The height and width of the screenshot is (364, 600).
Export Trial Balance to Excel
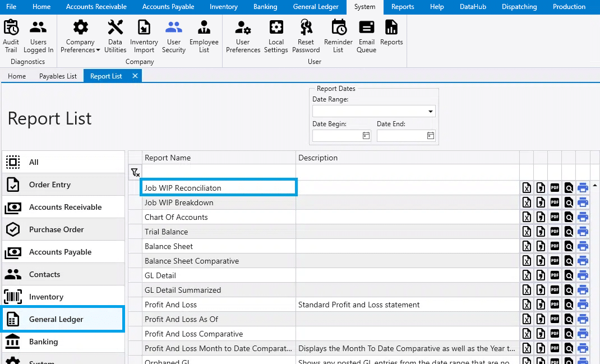(527, 232)
